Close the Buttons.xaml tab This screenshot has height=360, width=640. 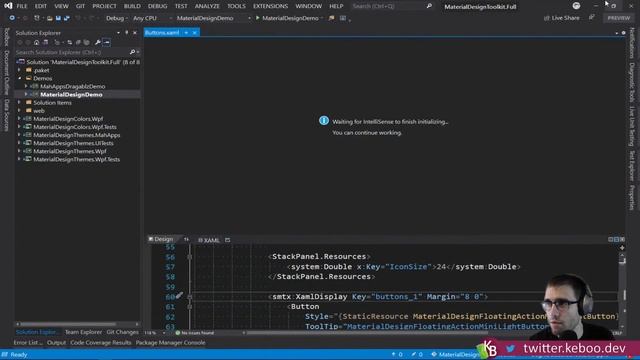[x=194, y=33]
